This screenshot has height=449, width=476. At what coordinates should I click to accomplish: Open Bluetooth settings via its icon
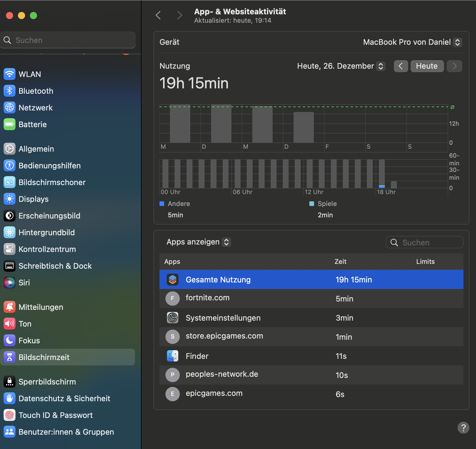[x=10, y=91]
